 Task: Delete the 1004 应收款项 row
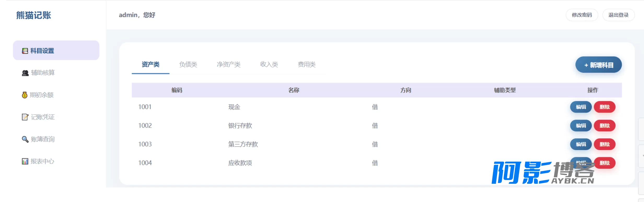click(605, 163)
